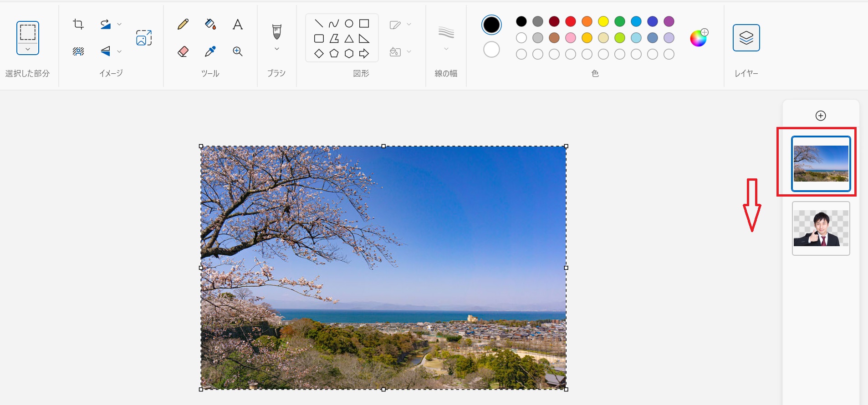Choose the green palette color
The width and height of the screenshot is (868, 405).
[620, 21]
